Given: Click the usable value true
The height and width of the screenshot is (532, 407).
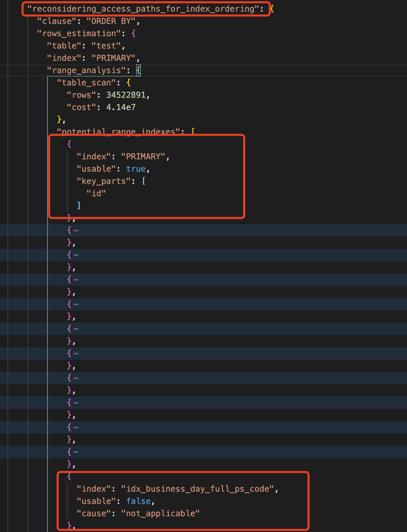Looking at the screenshot, I should coord(136,169).
